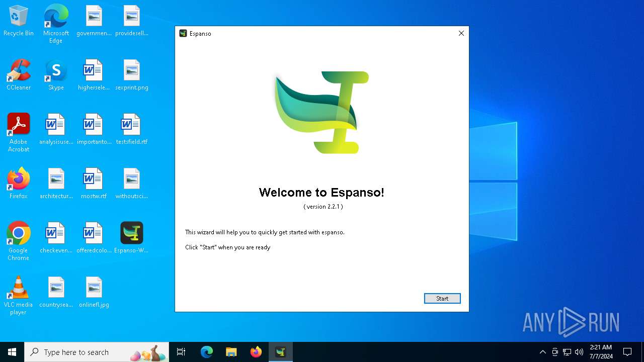Screen dimensions: 644x362
Task: Select the checkeven... Word document
Action: point(56,238)
